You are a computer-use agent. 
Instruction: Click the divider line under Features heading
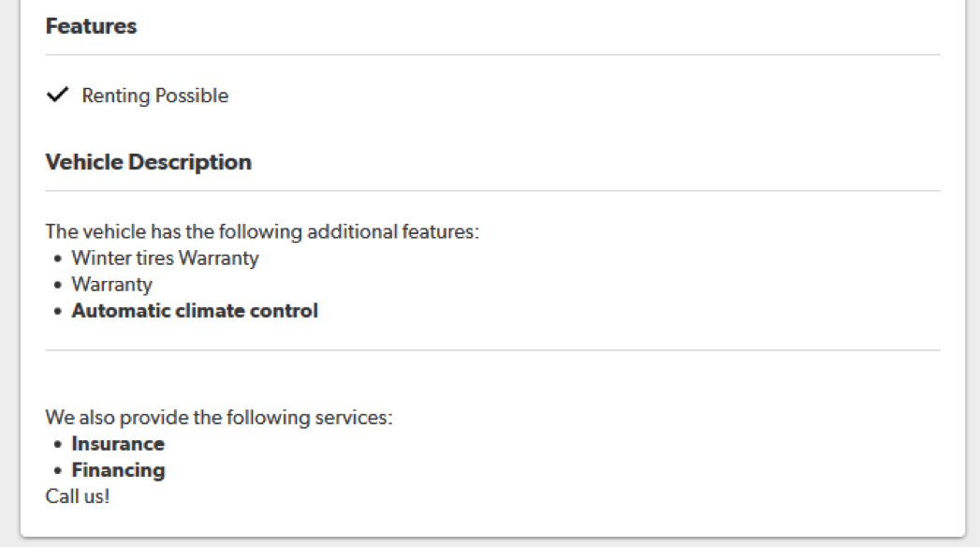[492, 55]
